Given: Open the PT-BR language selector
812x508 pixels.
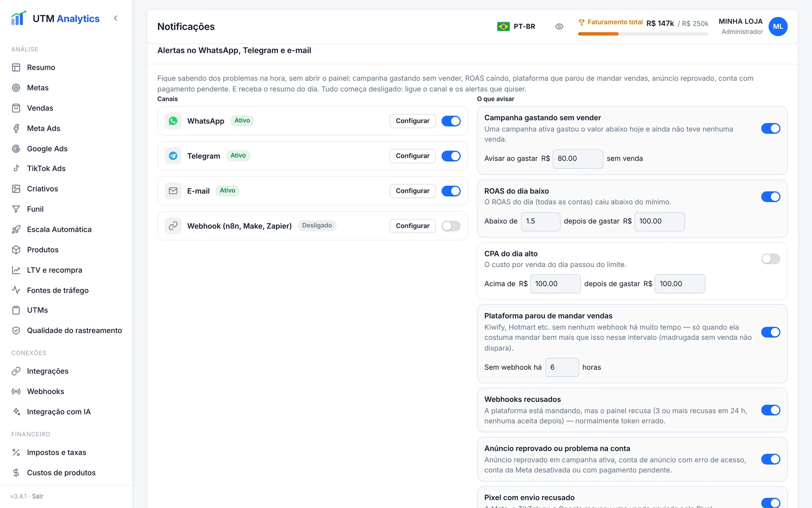Looking at the screenshot, I should pos(516,26).
